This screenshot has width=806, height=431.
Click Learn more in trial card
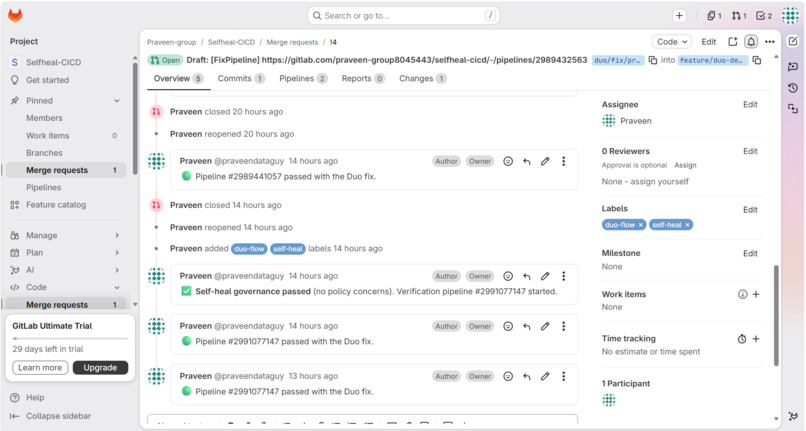click(x=40, y=368)
